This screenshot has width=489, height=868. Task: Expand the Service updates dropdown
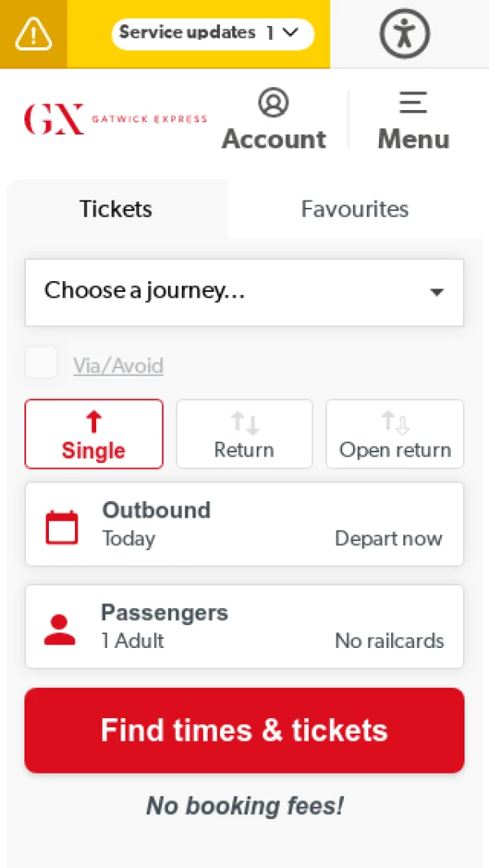(x=213, y=33)
